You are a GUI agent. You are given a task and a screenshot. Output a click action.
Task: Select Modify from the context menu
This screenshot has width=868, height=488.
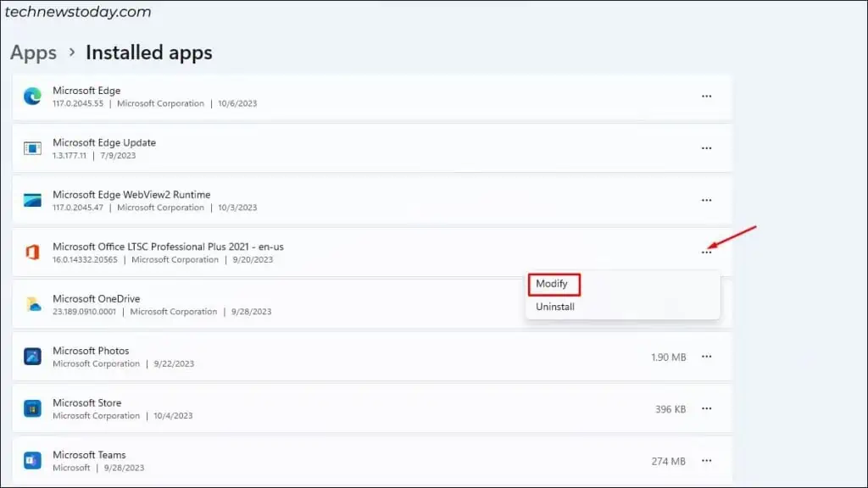pyautogui.click(x=554, y=284)
